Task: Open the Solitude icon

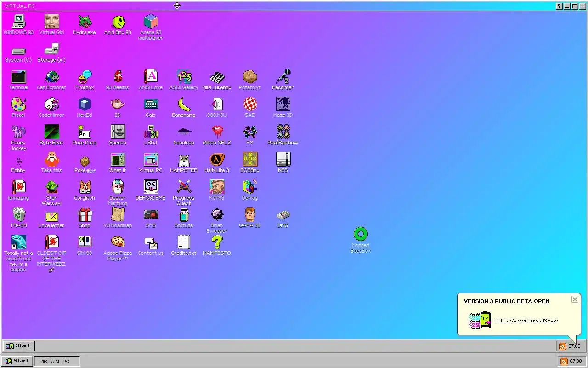Action: (184, 218)
